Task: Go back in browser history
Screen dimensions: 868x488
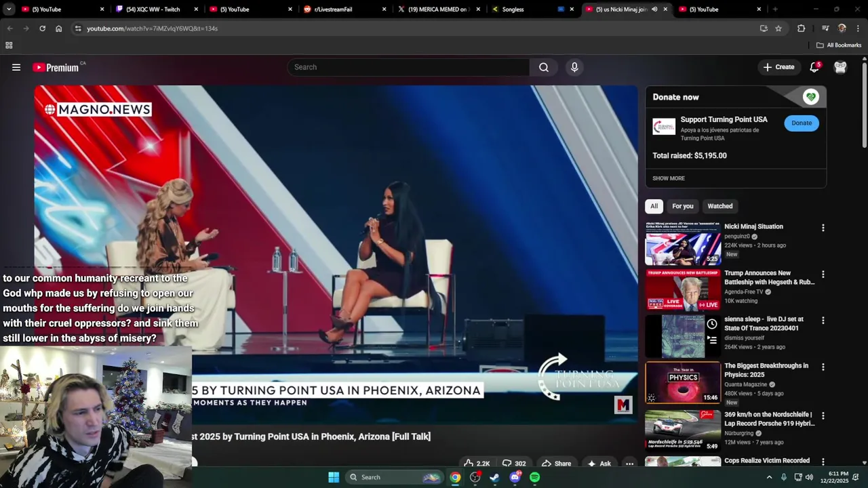Action: 9,28
